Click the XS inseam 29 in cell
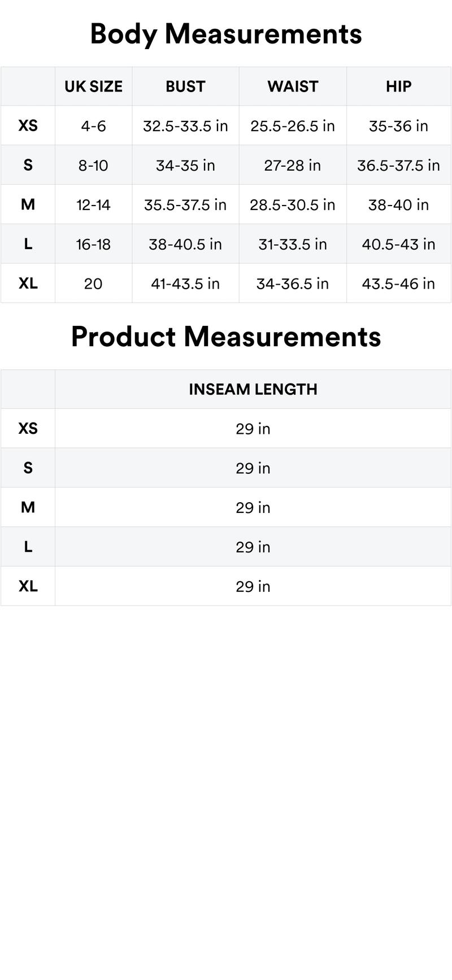Image resolution: width=452 pixels, height=980 pixels. click(x=253, y=429)
